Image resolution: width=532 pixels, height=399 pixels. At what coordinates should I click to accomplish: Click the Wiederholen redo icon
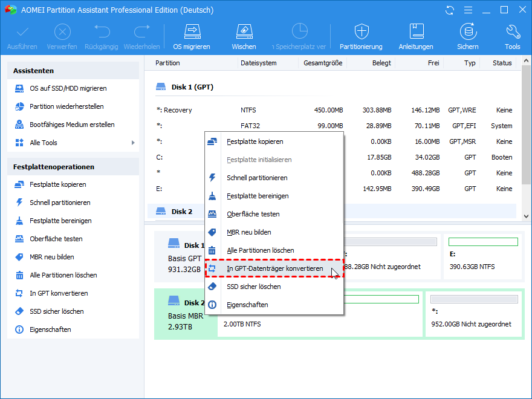click(142, 31)
